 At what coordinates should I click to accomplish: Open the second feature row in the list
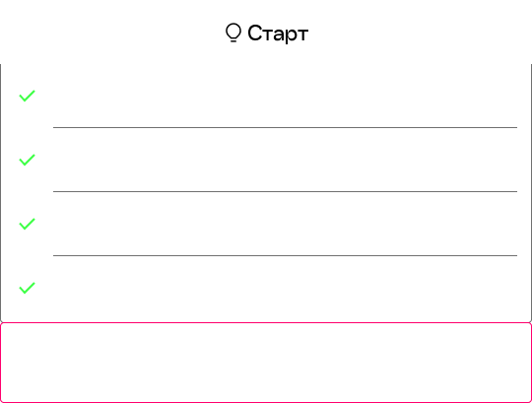tap(266, 160)
